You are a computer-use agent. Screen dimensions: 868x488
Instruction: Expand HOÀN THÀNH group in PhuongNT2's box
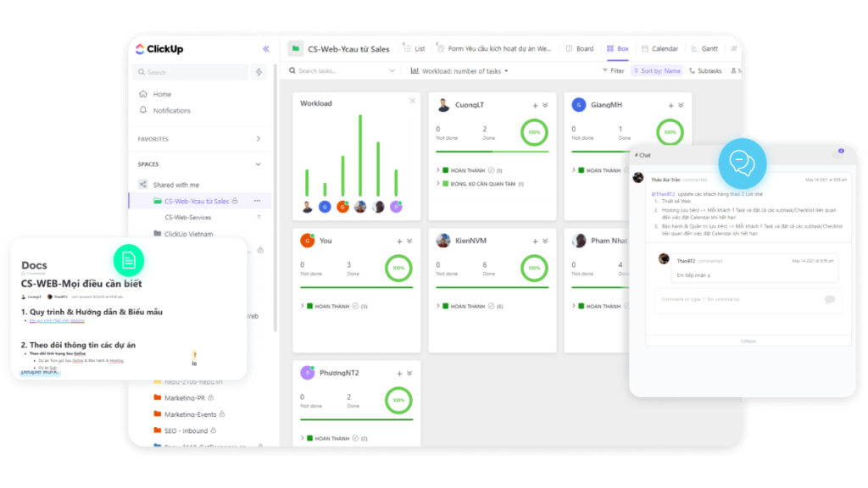tap(303, 438)
